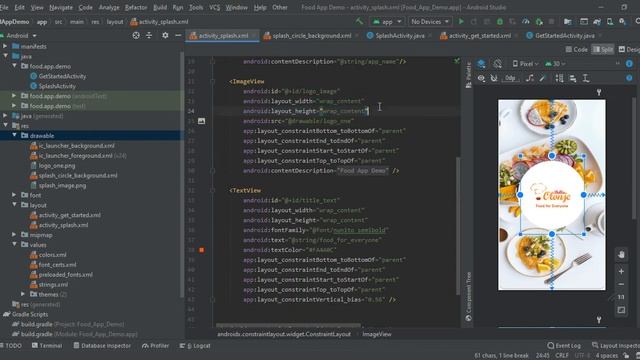Image resolution: width=640 pixels, height=360 pixels.
Task: Zoom out the design preview
Action: click(x=621, y=284)
